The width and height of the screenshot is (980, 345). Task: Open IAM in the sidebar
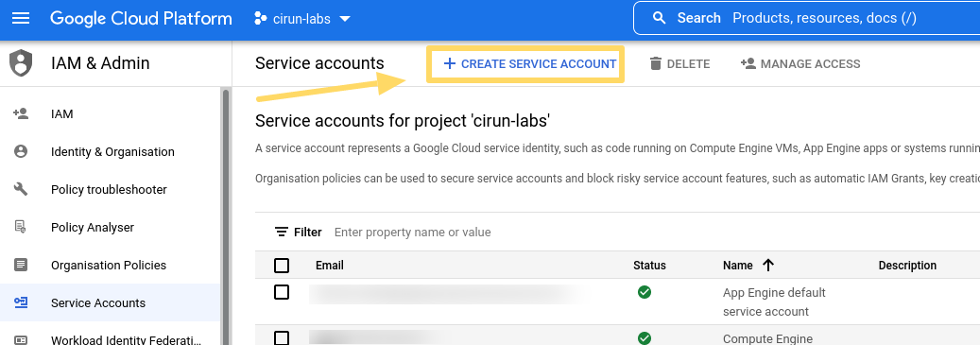[61, 114]
